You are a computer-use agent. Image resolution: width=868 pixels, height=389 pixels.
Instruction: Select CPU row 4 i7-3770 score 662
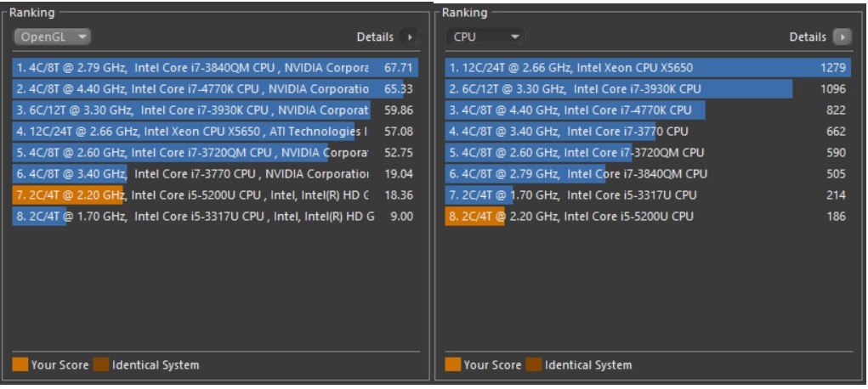(x=648, y=132)
